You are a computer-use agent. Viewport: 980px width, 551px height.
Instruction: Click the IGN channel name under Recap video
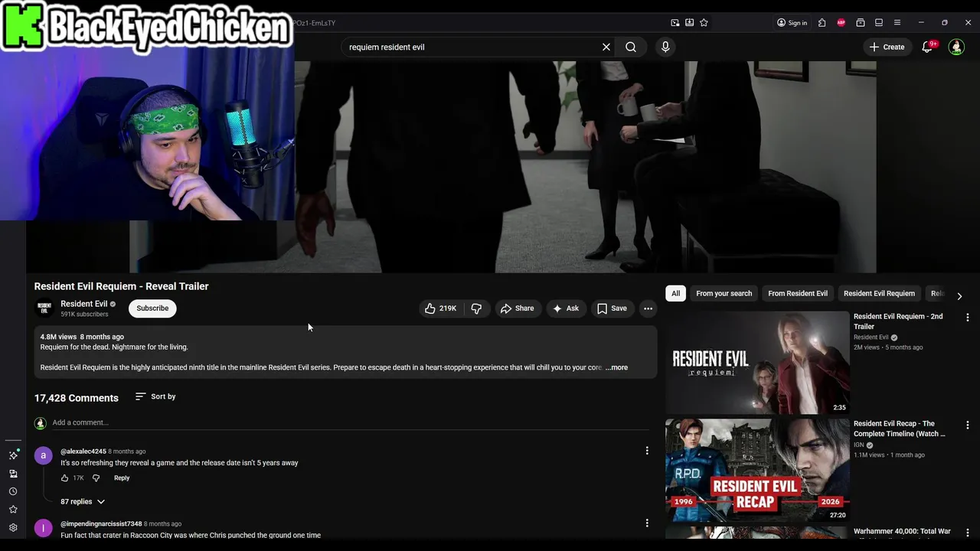pyautogui.click(x=858, y=445)
